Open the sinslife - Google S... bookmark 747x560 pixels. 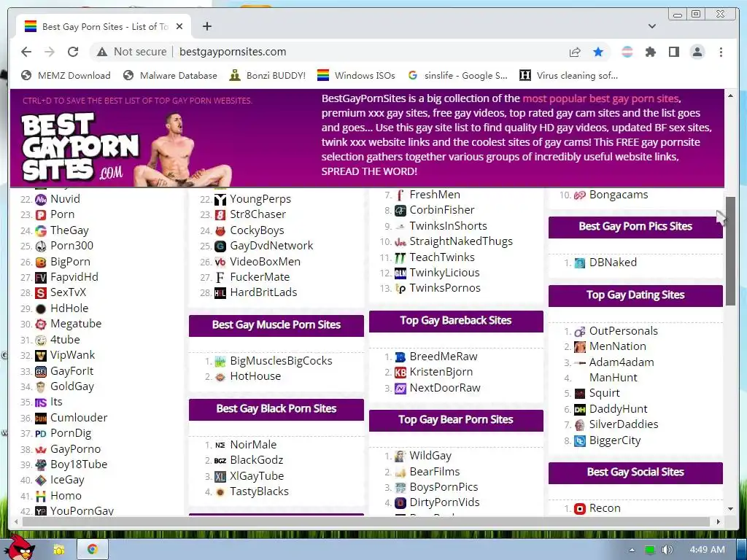coord(458,75)
